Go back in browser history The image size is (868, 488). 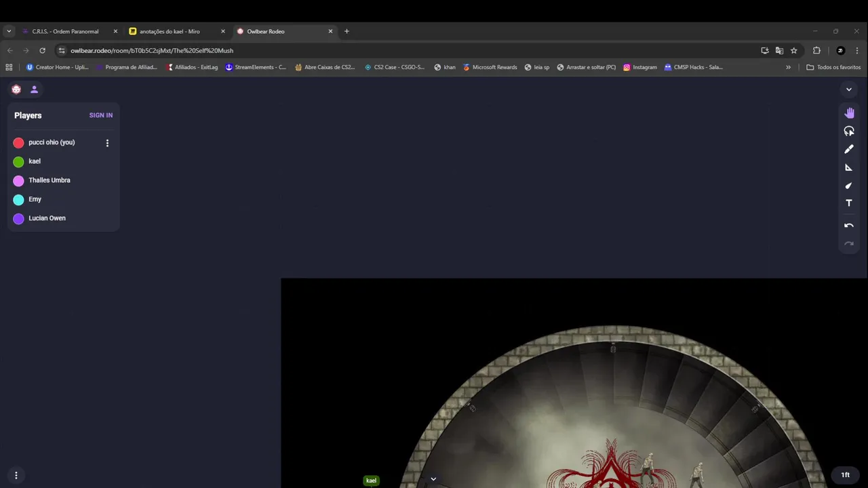pyautogui.click(x=9, y=50)
